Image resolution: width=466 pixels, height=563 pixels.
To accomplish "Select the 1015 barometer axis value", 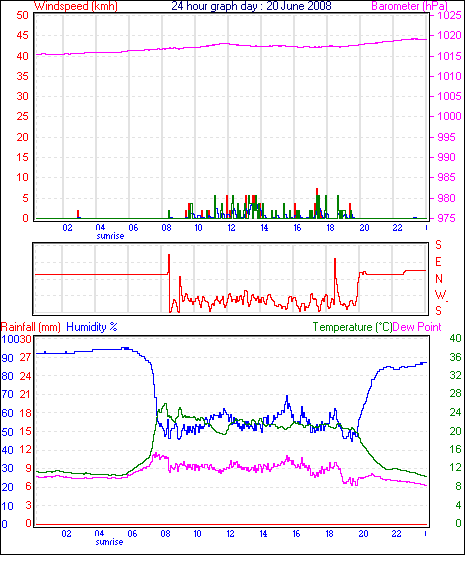I will (x=449, y=56).
